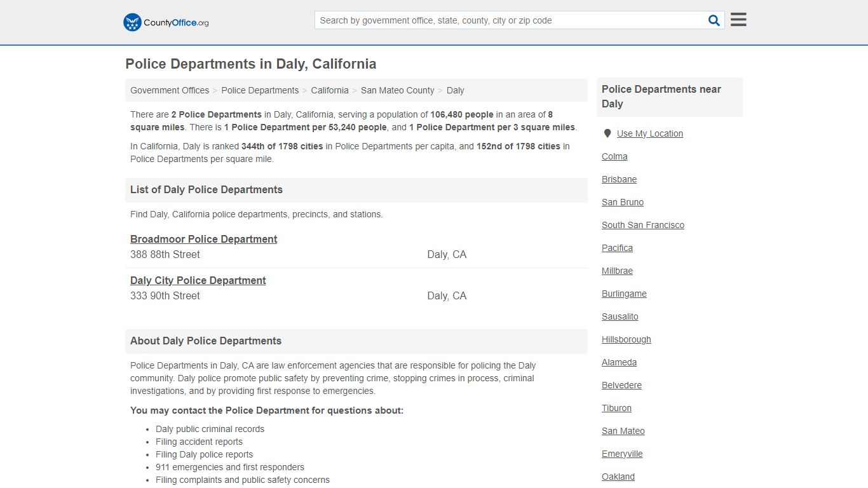Select the page title heading text
This screenshot has width=868, height=488.
pyautogui.click(x=251, y=64)
